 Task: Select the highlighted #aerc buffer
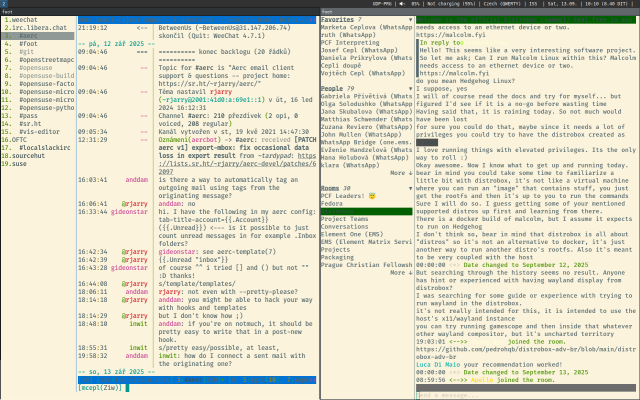38,36
